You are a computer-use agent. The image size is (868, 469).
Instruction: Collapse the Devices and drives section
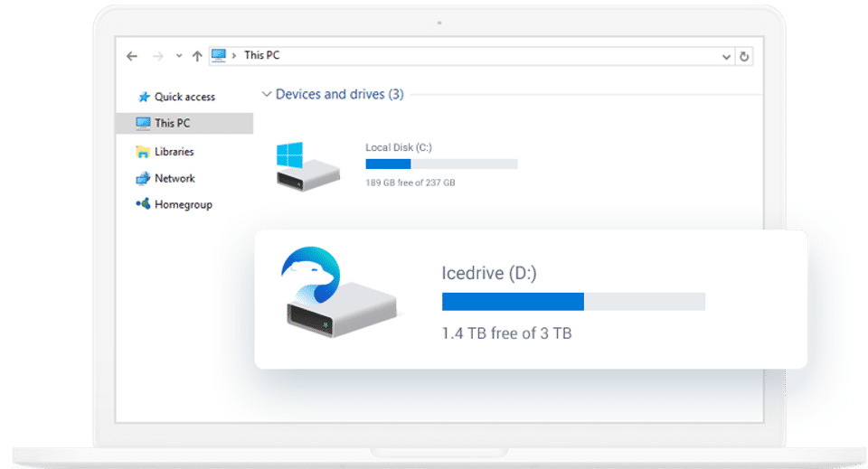[266, 94]
